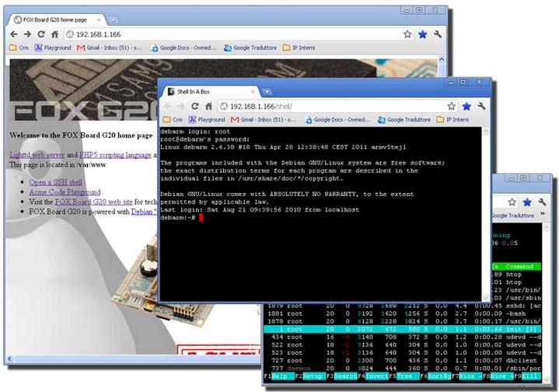Viewport: 559px width, 392px height.
Task: Close the Shell In A Box tab
Action: tap(253, 92)
